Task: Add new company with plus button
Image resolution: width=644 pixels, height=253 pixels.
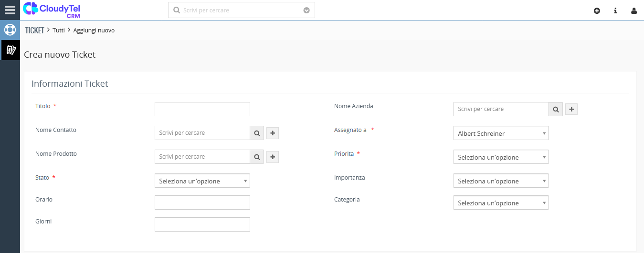Action: point(571,109)
